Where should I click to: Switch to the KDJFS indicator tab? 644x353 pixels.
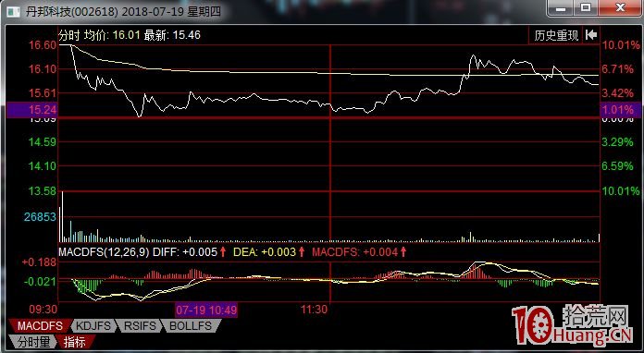pos(93,326)
